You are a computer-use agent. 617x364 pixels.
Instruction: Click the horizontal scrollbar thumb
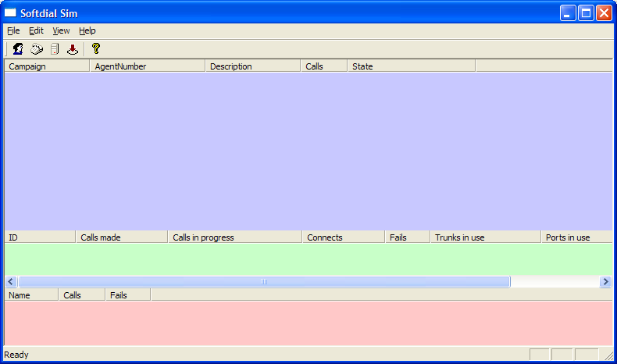[264, 281]
